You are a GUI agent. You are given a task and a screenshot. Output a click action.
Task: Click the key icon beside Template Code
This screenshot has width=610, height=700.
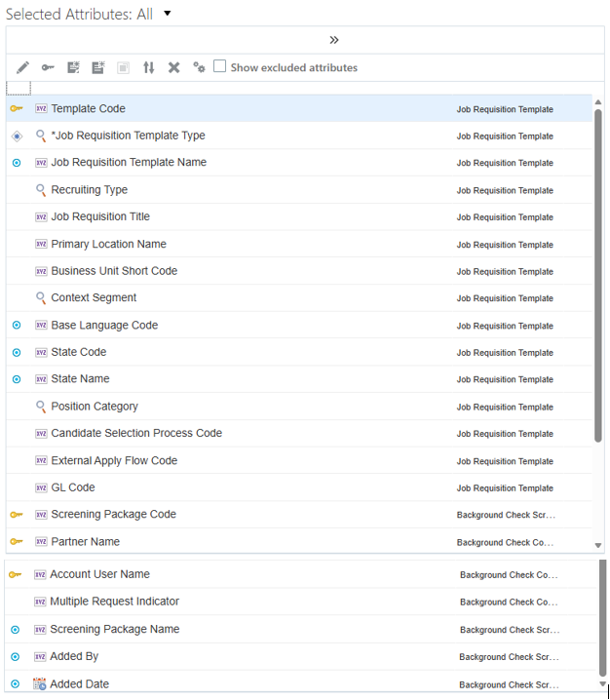click(x=17, y=108)
